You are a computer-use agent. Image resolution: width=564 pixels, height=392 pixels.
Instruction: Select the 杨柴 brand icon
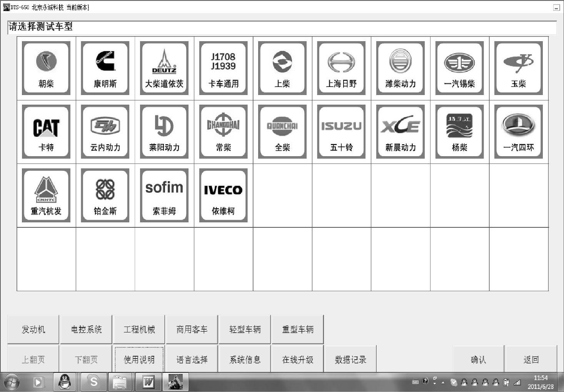[x=459, y=132]
